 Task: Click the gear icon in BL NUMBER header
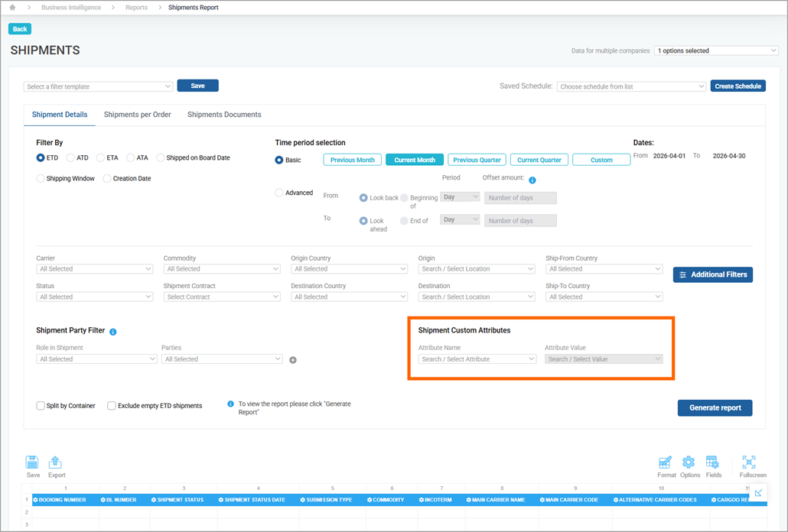point(103,500)
